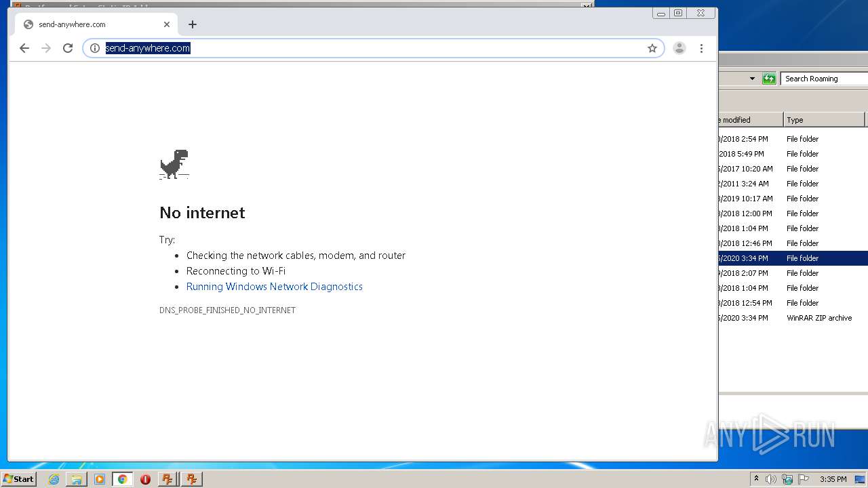Go back using Chrome's back arrow
The height and width of the screenshot is (488, 868).
pos(24,48)
